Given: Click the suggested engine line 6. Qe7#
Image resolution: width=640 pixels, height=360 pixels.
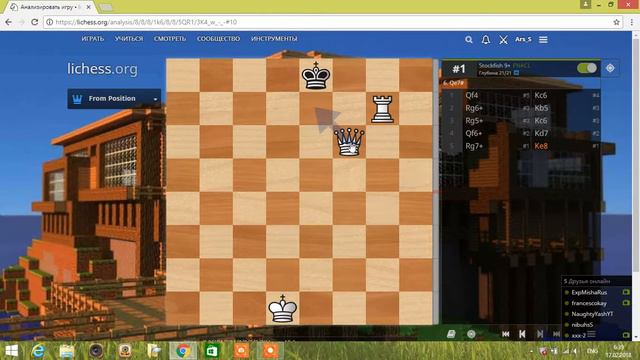Looking at the screenshot, I should click(x=454, y=83).
